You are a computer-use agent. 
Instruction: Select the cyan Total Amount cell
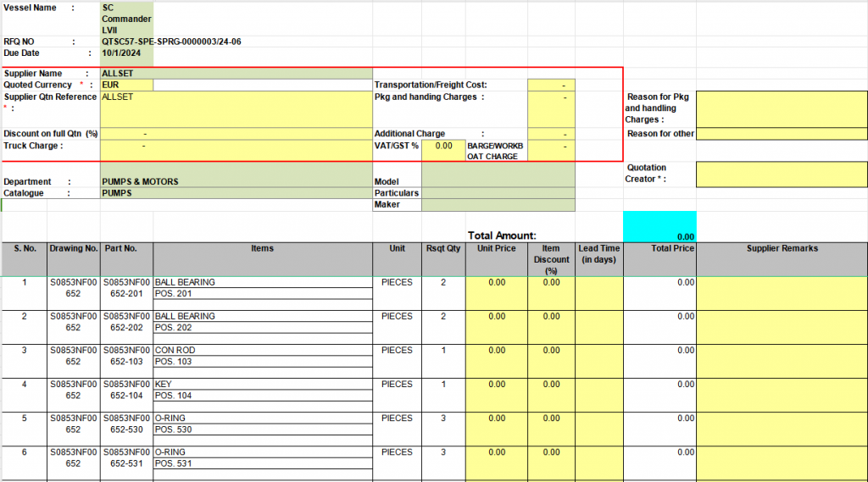[x=659, y=227]
